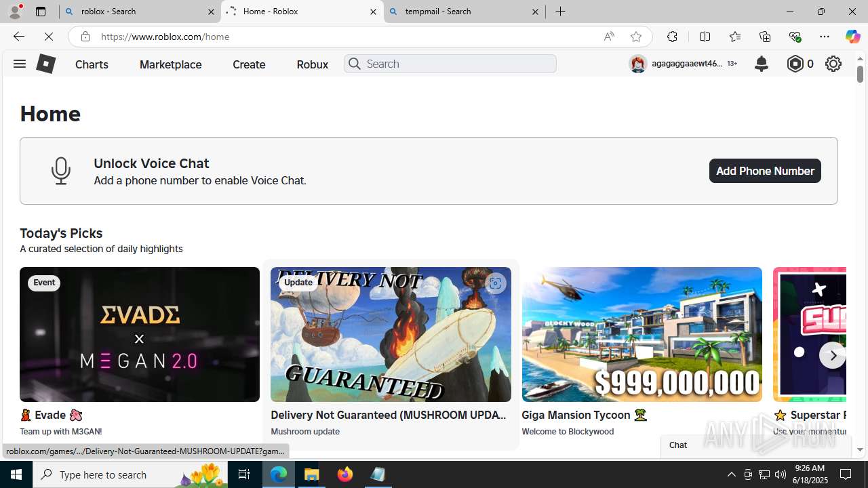Click the browser address bar URL
The image size is (868, 488).
(x=165, y=37)
